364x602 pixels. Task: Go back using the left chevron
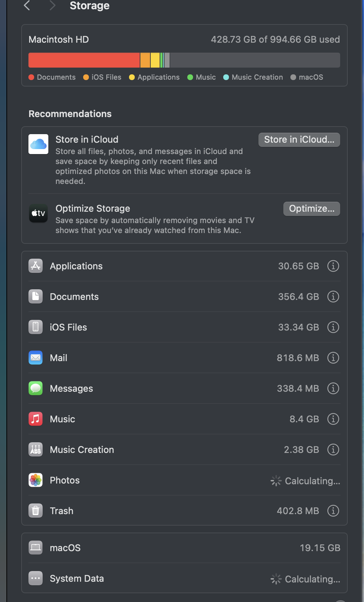coord(27,6)
